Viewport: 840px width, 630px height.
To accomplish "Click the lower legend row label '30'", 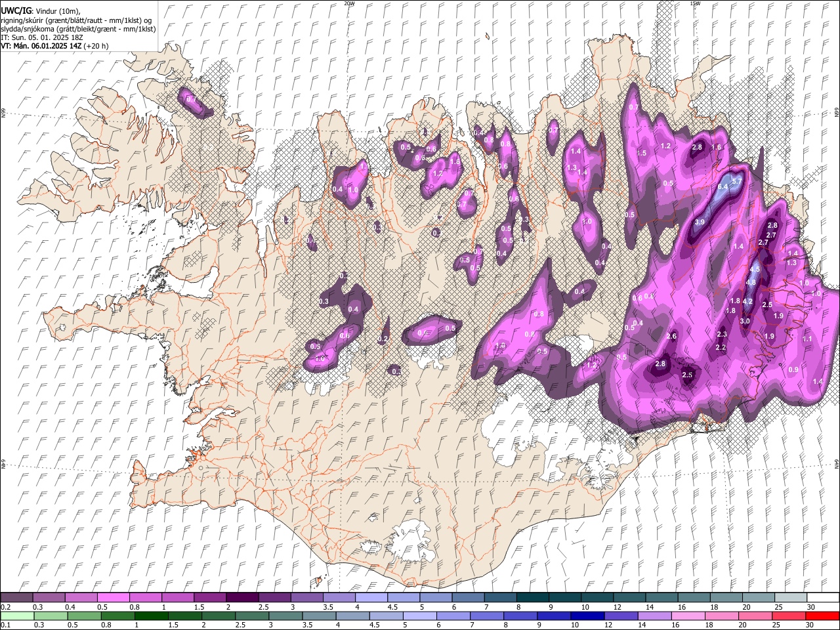I will 811,625.
